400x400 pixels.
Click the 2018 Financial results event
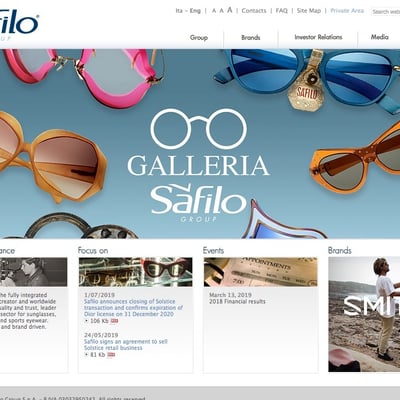[237, 302]
